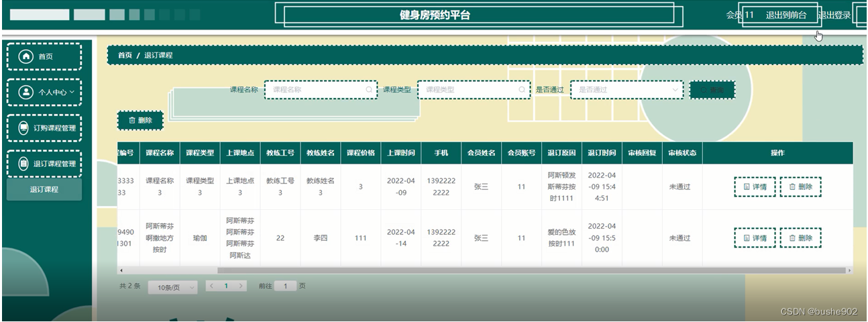Image resolution: width=868 pixels, height=322 pixels.
Task: Click the table scrollbar's right arrow
Action: pyautogui.click(x=849, y=270)
